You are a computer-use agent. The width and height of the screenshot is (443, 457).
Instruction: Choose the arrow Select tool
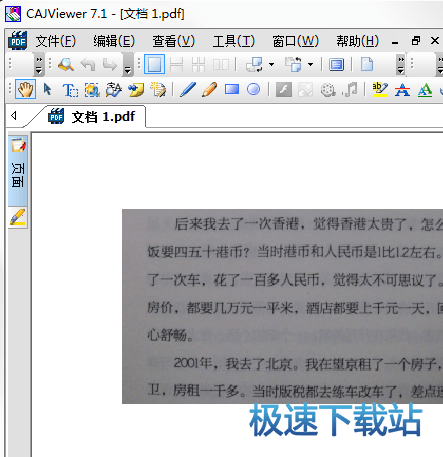pyautogui.click(x=48, y=89)
